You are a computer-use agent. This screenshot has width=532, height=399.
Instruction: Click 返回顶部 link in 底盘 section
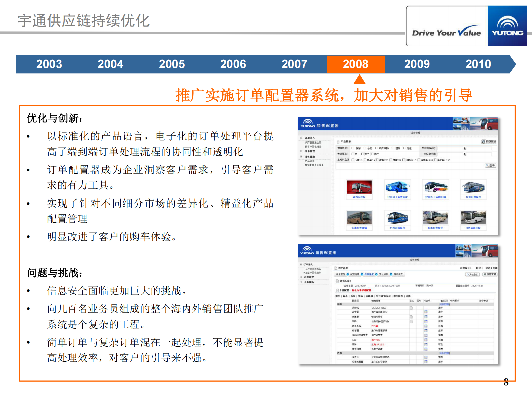coord(445,304)
